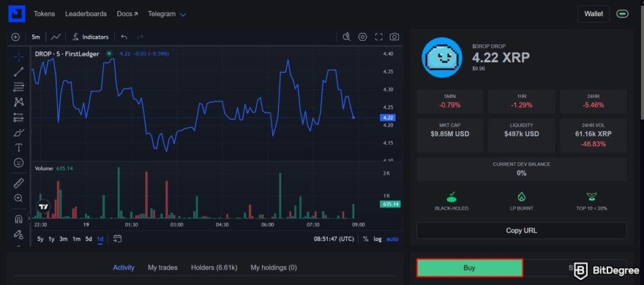
Task: Open the Tokens page
Action: 45,14
